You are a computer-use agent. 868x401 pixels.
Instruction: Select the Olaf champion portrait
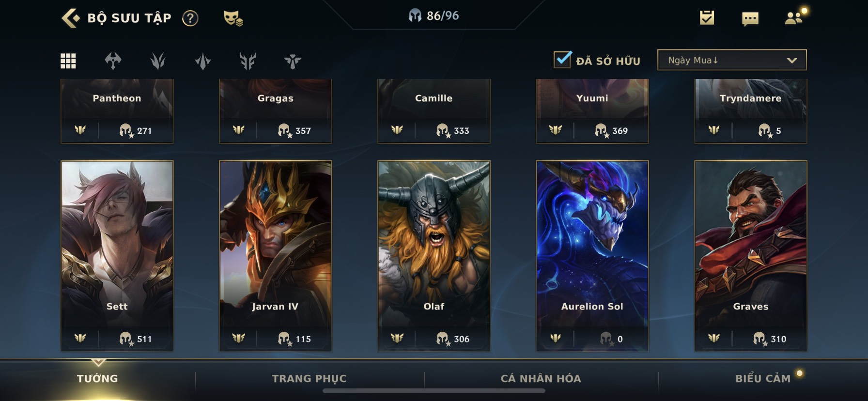tap(434, 256)
